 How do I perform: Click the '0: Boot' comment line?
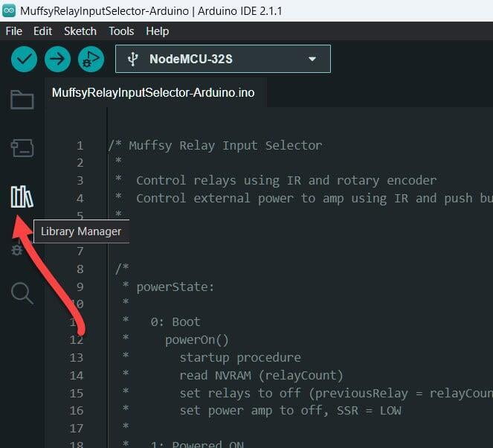[175, 321]
